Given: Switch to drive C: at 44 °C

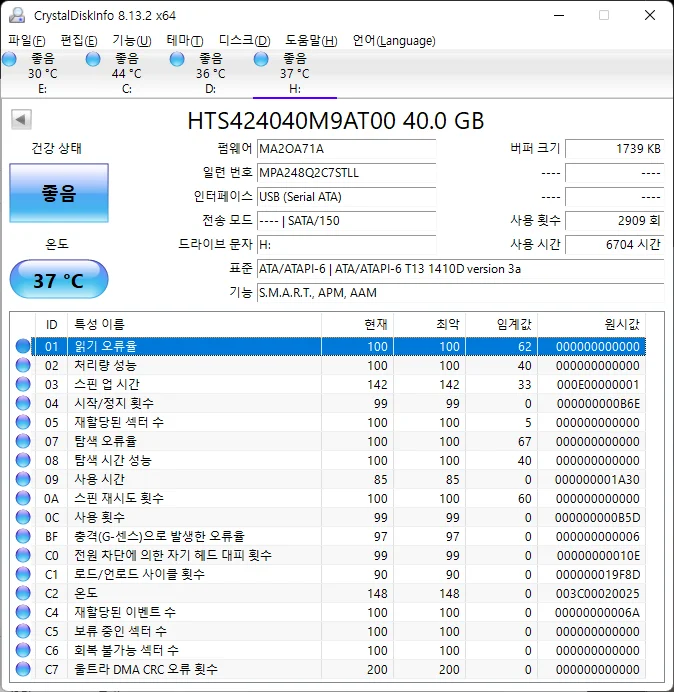Looking at the screenshot, I should pos(127,73).
